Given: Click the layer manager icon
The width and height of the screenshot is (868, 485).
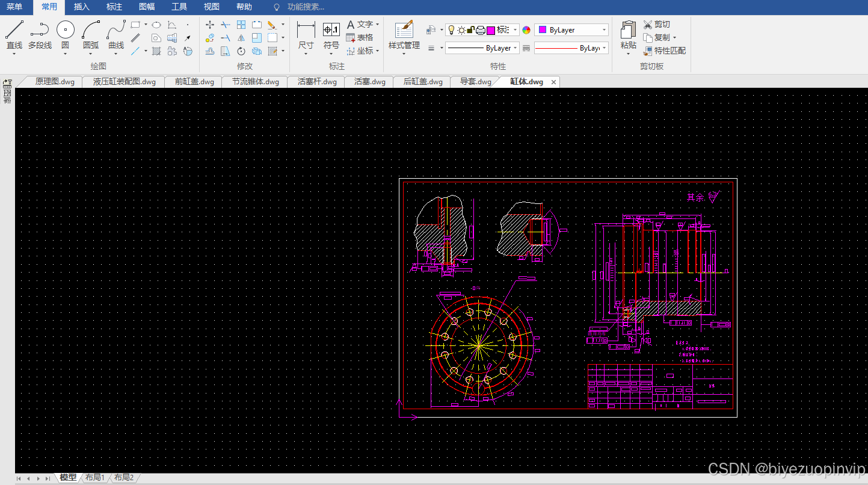Looking at the screenshot, I should (x=431, y=29).
